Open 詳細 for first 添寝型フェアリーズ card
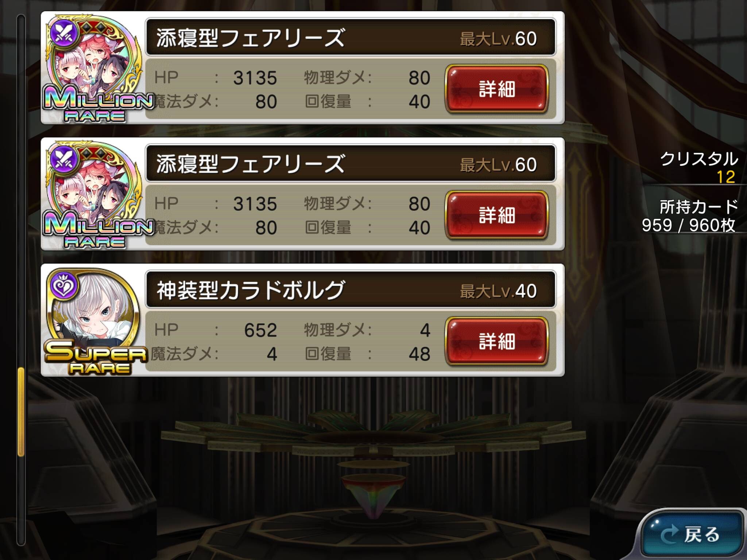The width and height of the screenshot is (747, 560). [497, 89]
